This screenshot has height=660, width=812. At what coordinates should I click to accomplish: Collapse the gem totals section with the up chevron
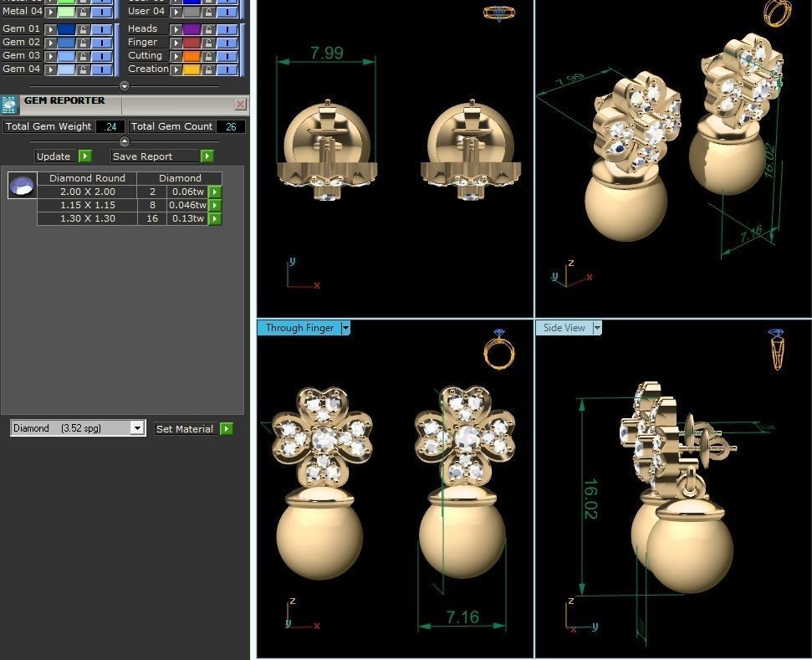[x=125, y=141]
